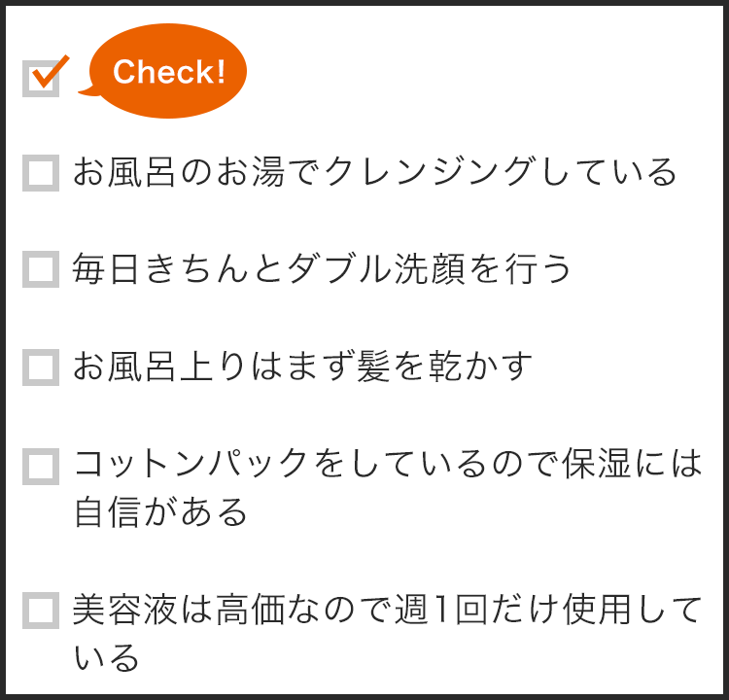Click the 美容液は高価なので週1回だけ使用して line

pyautogui.click(x=388, y=610)
